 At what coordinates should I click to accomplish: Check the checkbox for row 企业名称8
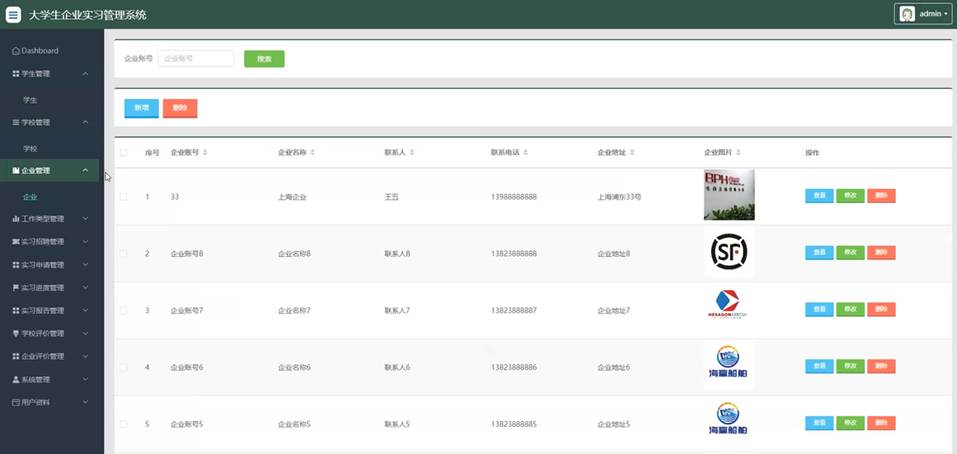coord(124,253)
